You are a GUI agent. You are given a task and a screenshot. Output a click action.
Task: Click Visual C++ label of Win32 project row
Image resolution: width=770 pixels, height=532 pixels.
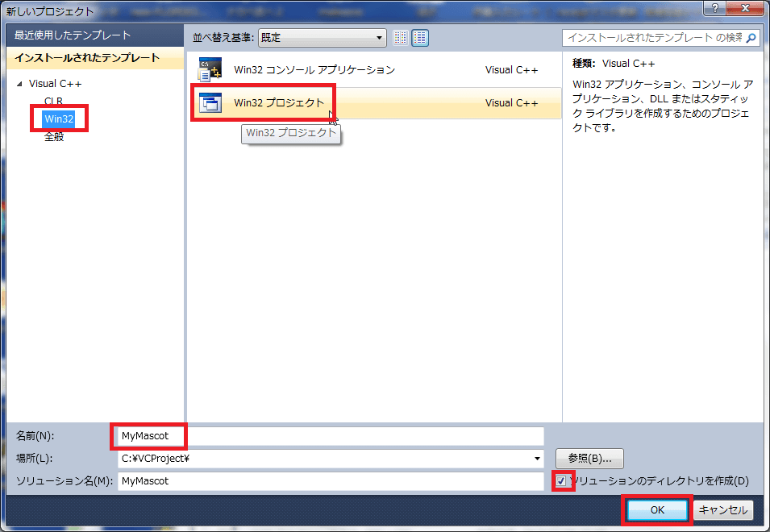pos(512,103)
